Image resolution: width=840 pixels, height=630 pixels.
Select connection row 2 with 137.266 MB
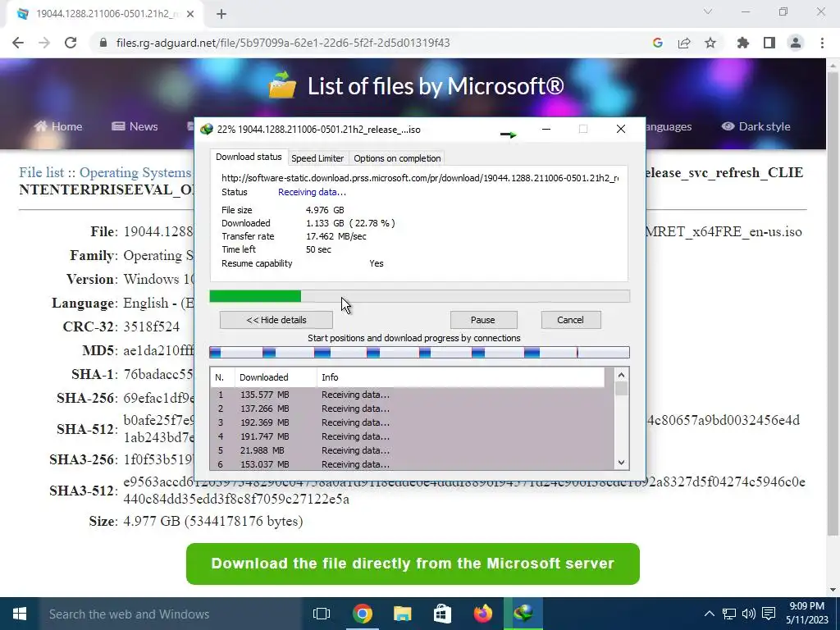point(412,409)
